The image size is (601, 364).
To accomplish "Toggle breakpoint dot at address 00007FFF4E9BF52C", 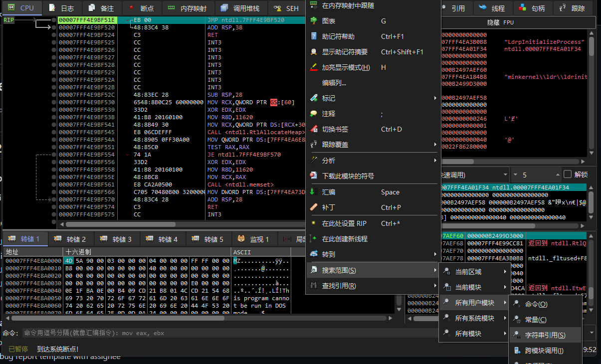I will 54,95.
